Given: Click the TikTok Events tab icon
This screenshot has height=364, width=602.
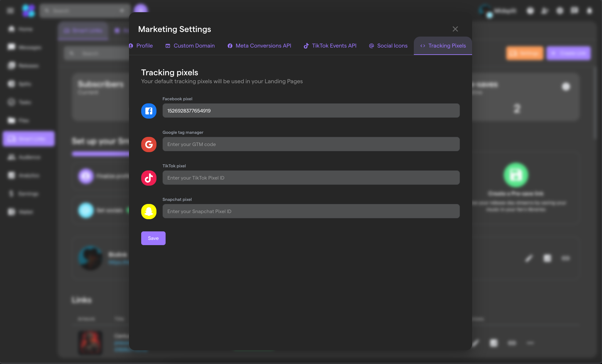Looking at the screenshot, I should click(x=306, y=46).
